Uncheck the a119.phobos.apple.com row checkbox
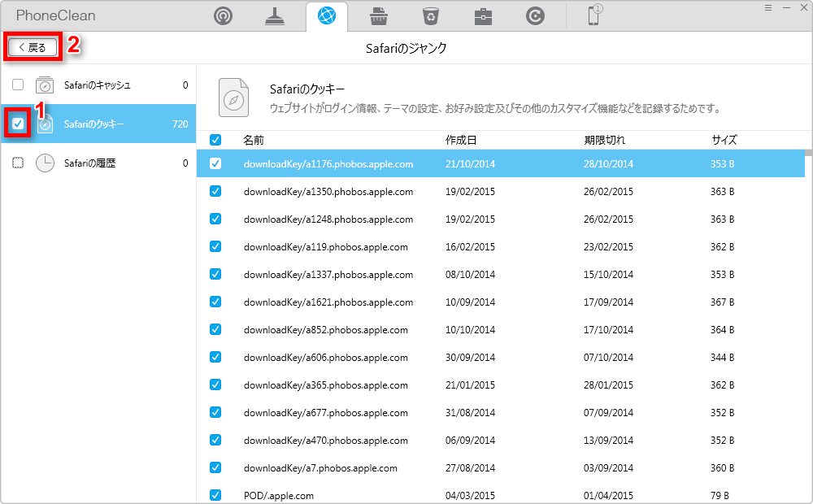Viewport: 813px width, 504px height. (215, 246)
